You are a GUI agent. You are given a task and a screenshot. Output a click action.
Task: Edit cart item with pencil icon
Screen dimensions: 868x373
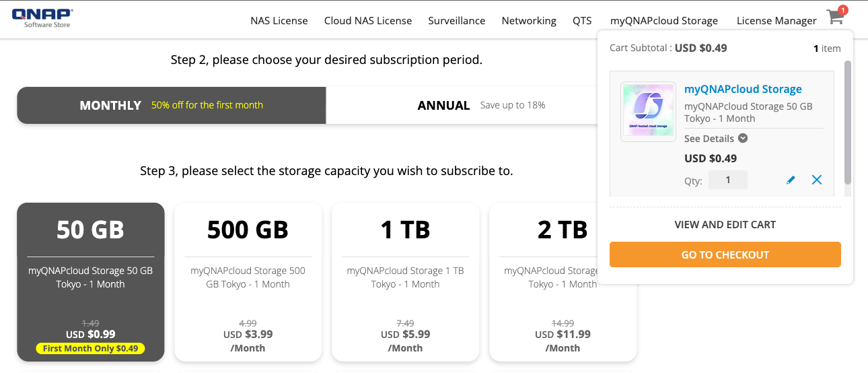point(791,180)
